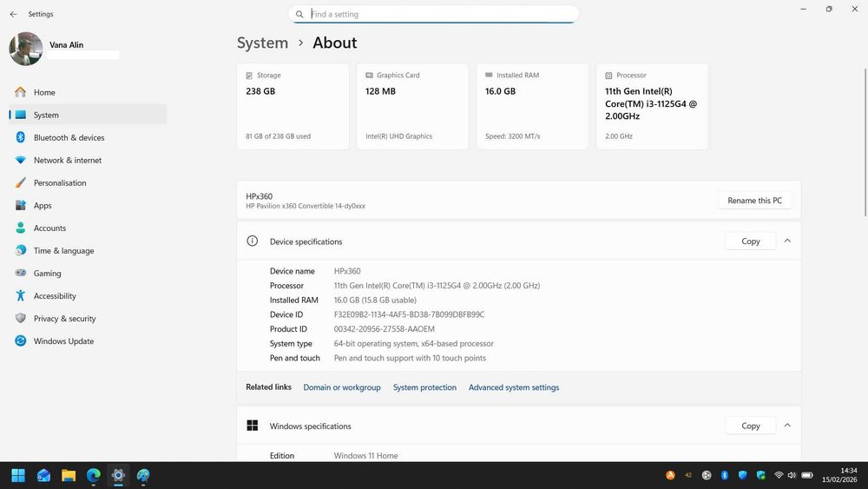
Task: Open Accounts settings
Action: pos(88,228)
